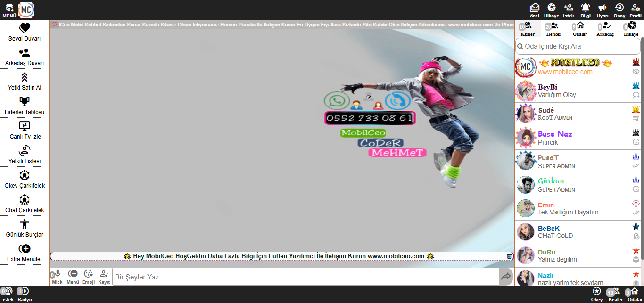This screenshot has height=303, width=644.
Task: Open Okey game in bottom bar
Action: 597,294
